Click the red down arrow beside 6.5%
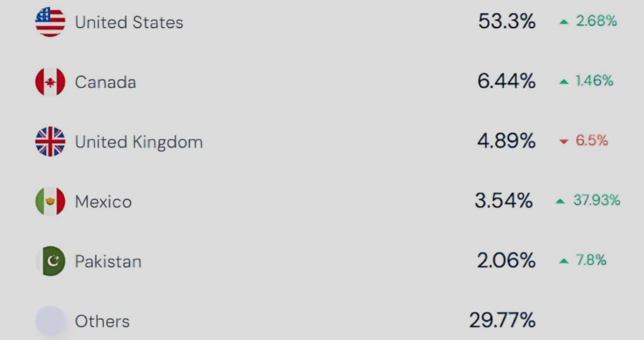The image size is (644, 340). 564,142
